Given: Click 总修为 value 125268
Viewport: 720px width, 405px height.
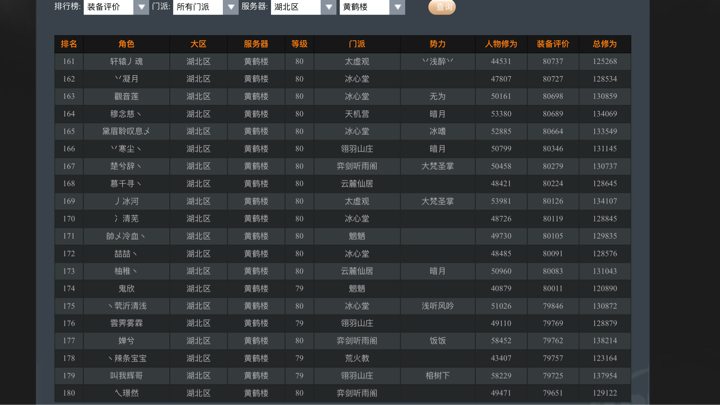Looking at the screenshot, I should tap(605, 62).
